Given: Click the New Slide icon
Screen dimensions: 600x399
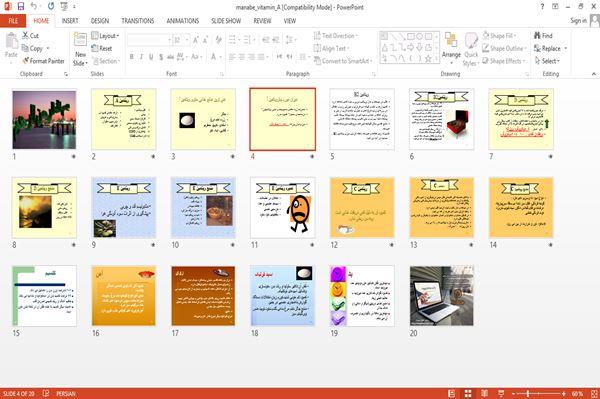Looking at the screenshot, I should tap(80, 40).
